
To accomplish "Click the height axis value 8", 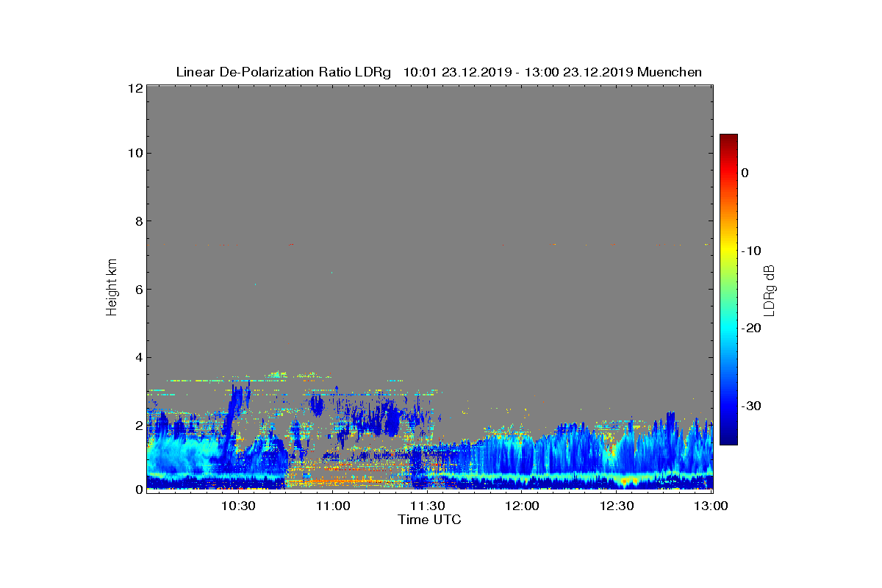I will coord(137,221).
